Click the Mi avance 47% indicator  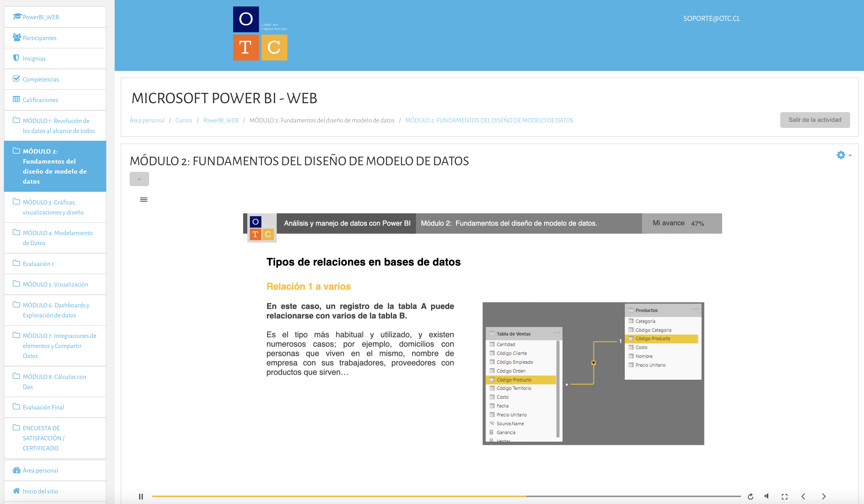click(682, 223)
